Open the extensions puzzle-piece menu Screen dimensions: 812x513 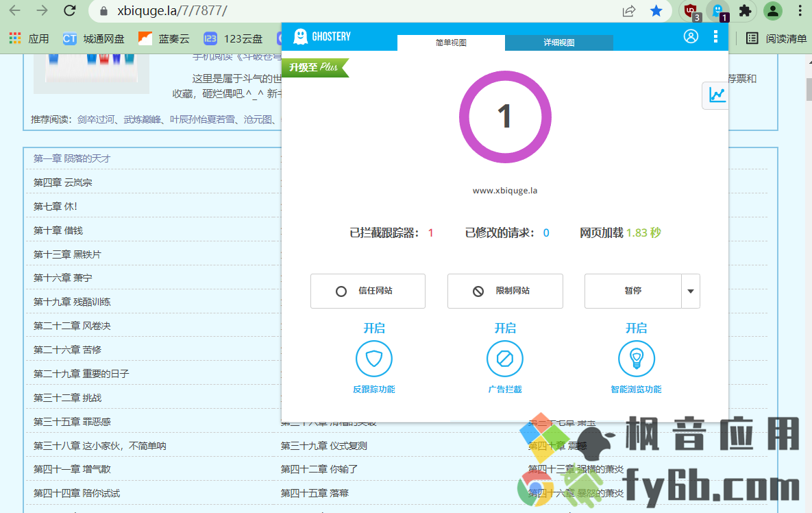point(746,11)
